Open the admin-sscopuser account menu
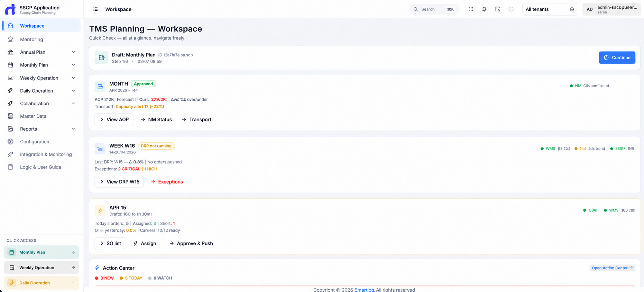This screenshot has height=292, width=644. click(x=611, y=9)
